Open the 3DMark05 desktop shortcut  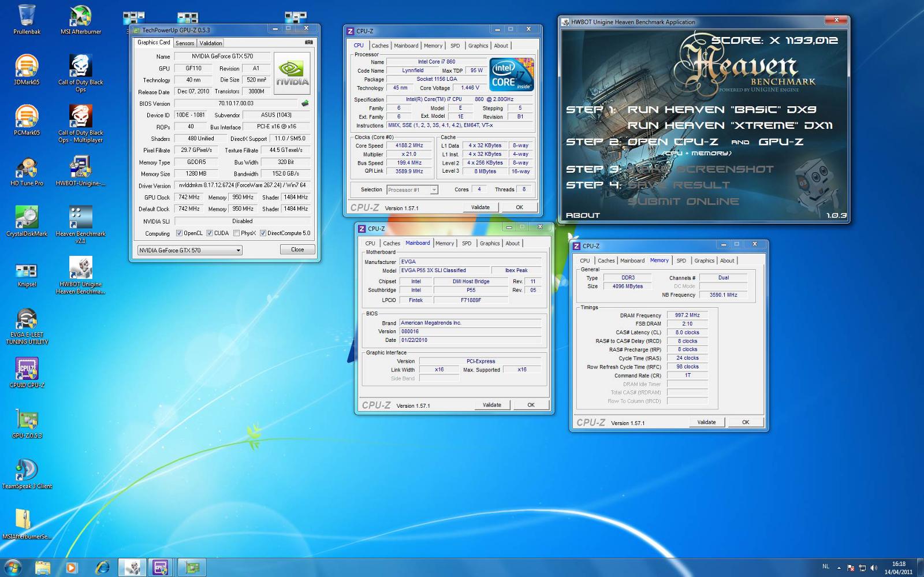point(27,69)
